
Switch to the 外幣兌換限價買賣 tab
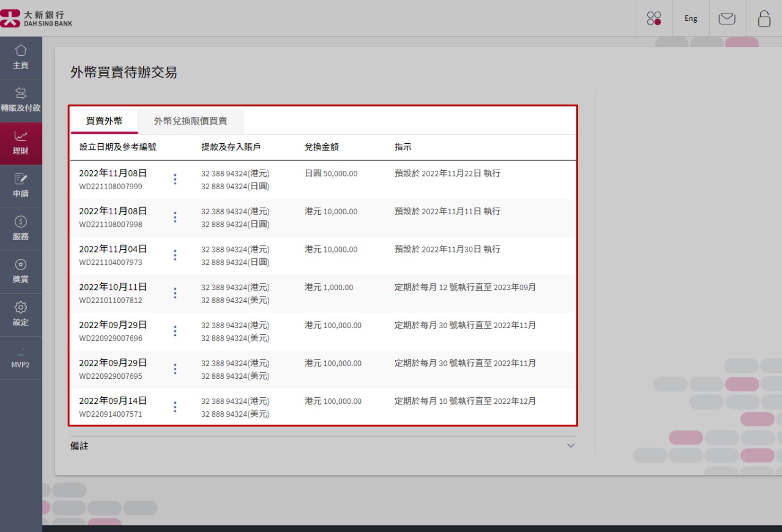click(190, 121)
